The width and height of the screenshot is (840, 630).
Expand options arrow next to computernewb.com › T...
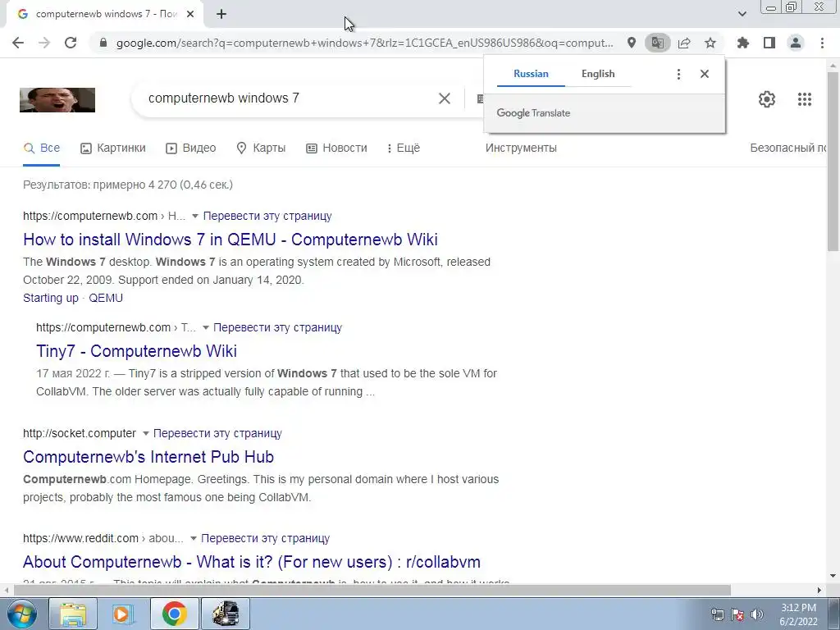[205, 327]
